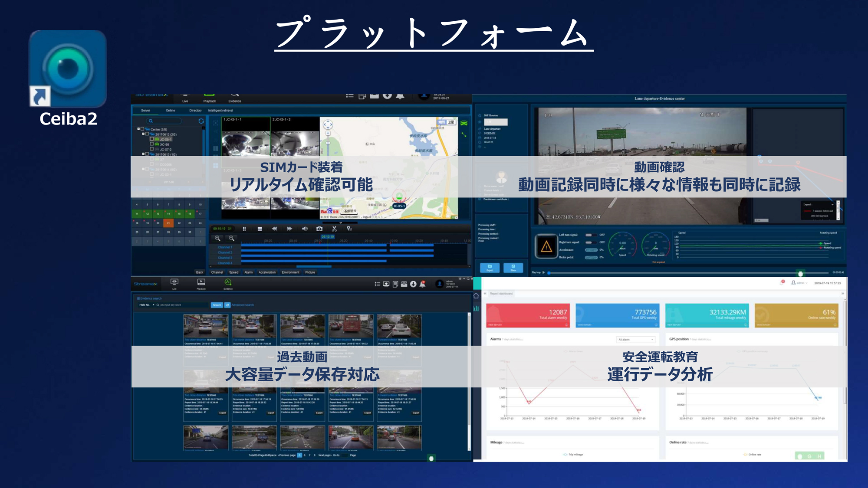Open the Evidence icon in Evidence search window
Screen dimensions: 868x488
point(228,284)
